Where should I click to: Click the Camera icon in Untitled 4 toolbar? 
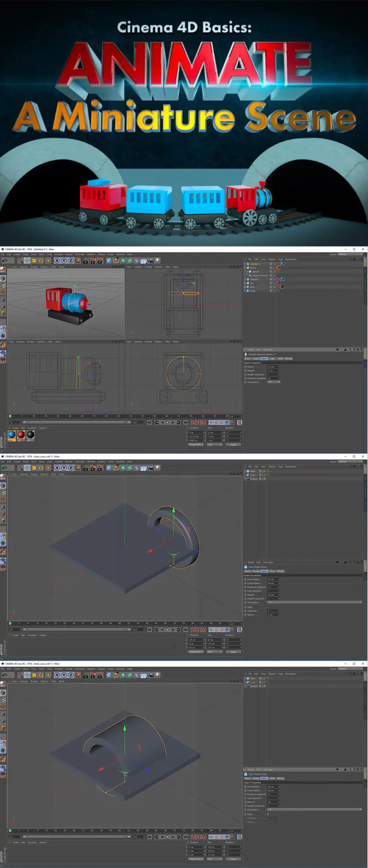(x=150, y=260)
